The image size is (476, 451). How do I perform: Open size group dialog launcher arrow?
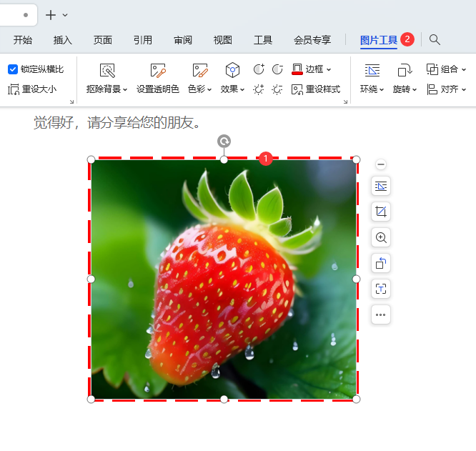[71, 101]
